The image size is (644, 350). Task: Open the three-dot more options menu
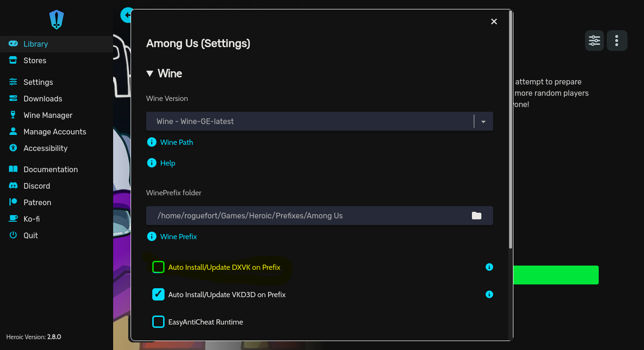pyautogui.click(x=617, y=41)
